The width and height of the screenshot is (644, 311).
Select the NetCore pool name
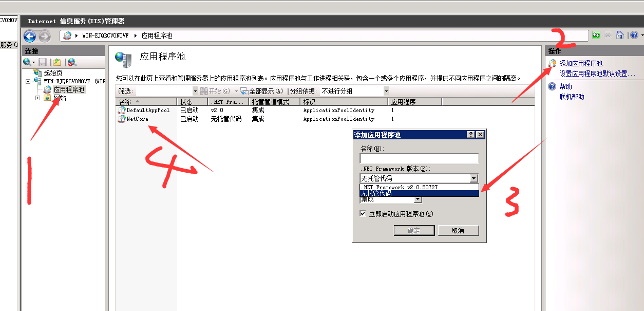[x=137, y=119]
